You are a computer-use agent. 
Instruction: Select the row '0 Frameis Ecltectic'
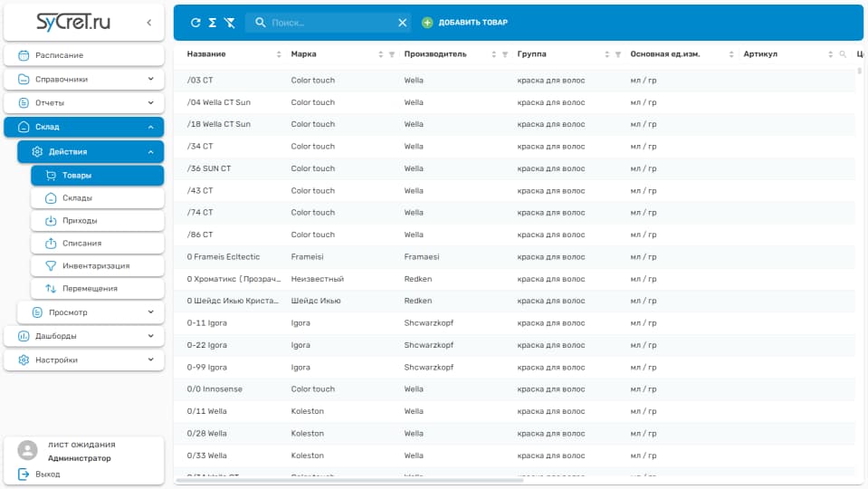click(515, 257)
